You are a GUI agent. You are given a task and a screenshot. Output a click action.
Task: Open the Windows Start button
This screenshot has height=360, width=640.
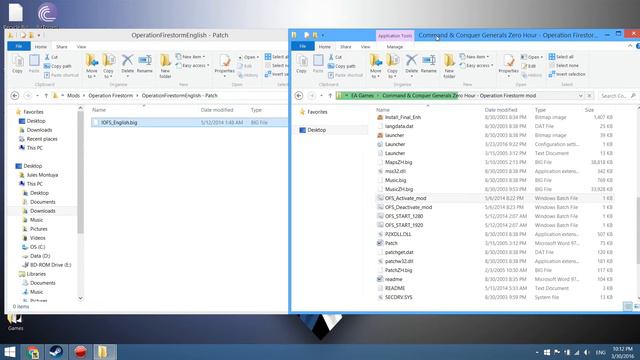pyautogui.click(x=10, y=352)
